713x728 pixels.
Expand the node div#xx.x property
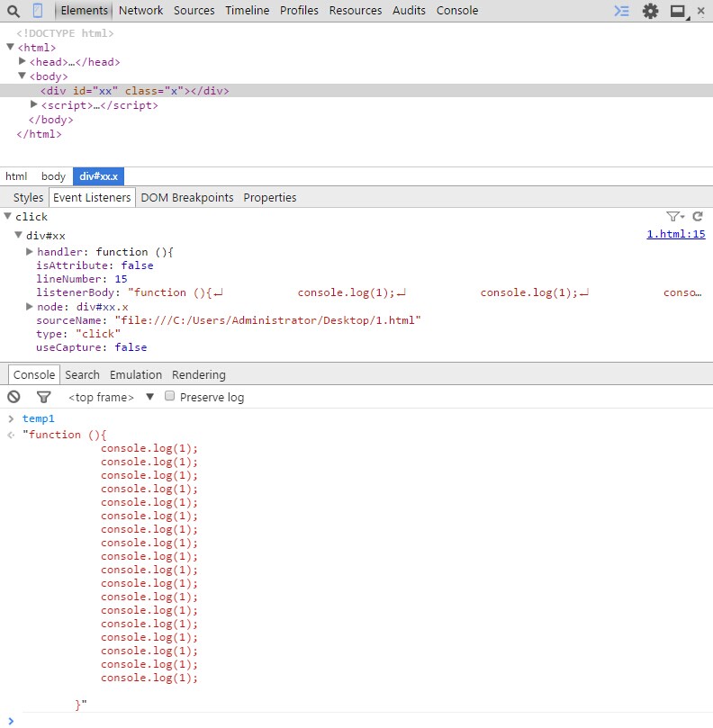coord(29,307)
